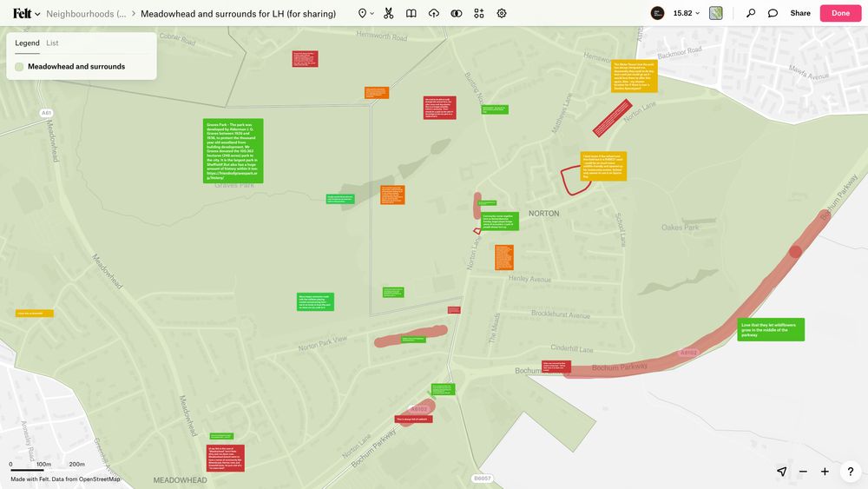The height and width of the screenshot is (489, 868).
Task: Select the small yellow note at left edge
Action: point(35,314)
